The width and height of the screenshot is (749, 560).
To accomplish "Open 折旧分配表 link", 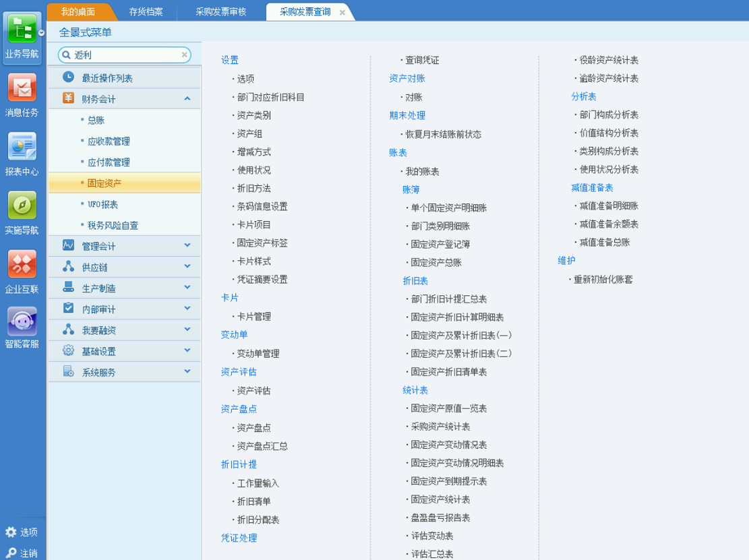I will 258,520.
